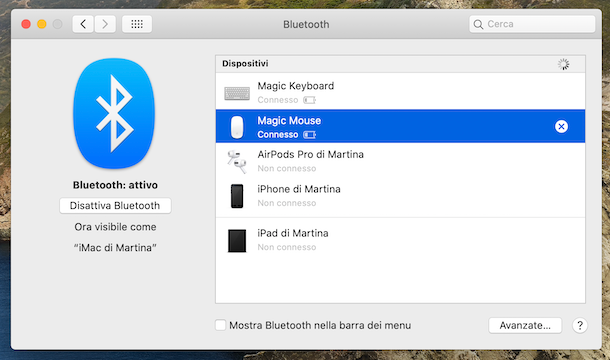Screen dimensions: 610x360
Task: Show all preferences grid icon
Action: click(x=137, y=24)
